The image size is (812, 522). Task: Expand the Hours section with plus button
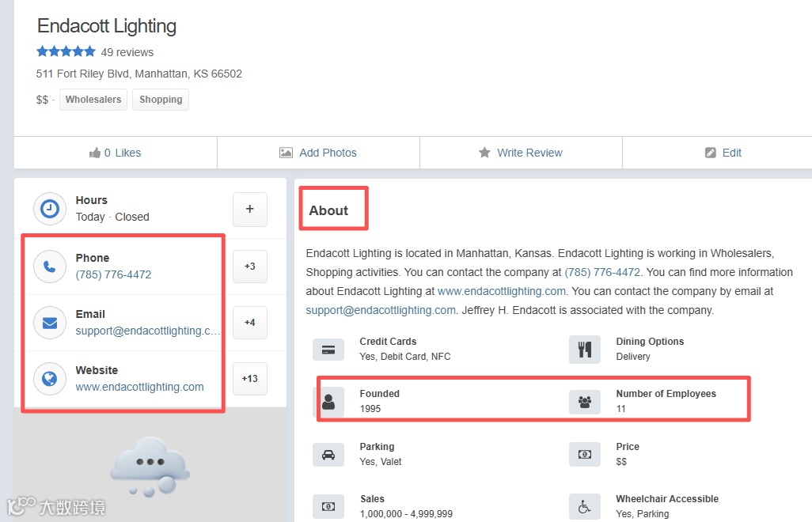(249, 209)
